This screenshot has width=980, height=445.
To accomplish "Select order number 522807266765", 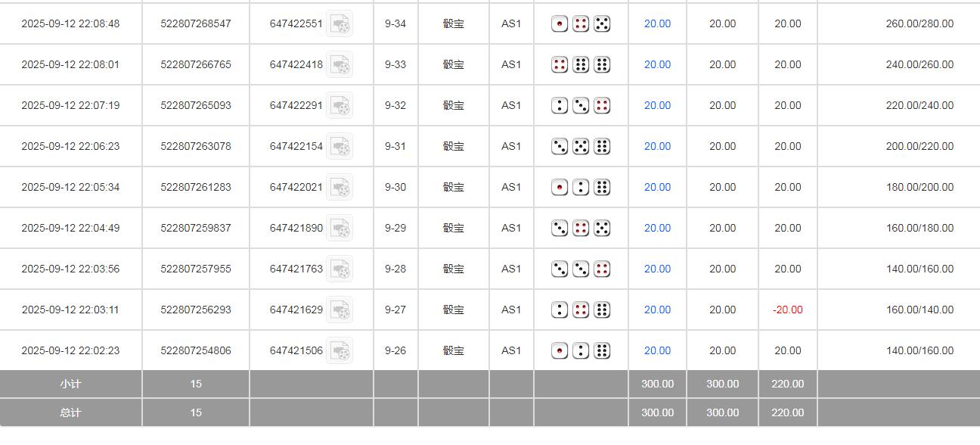I will click(x=196, y=65).
